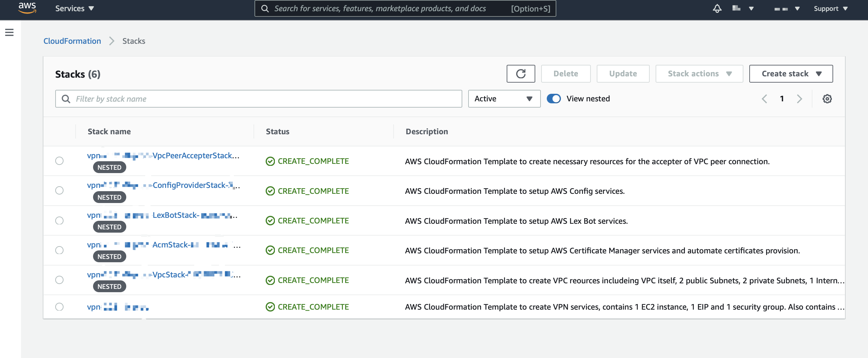Click the next page arrow icon
Screen dimensions: 868x358
pos(799,99)
